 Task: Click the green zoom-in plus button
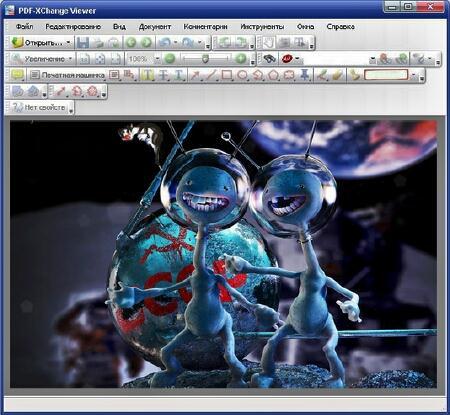(x=240, y=59)
